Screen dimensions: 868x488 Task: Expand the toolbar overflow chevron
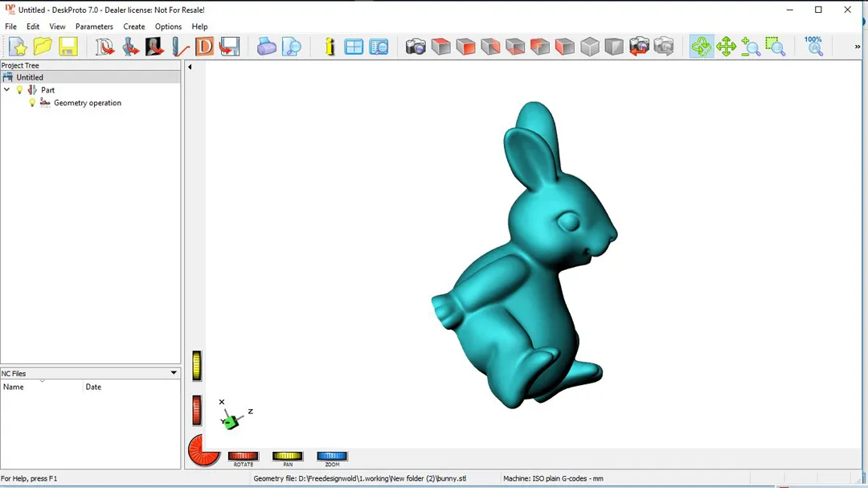(x=857, y=47)
